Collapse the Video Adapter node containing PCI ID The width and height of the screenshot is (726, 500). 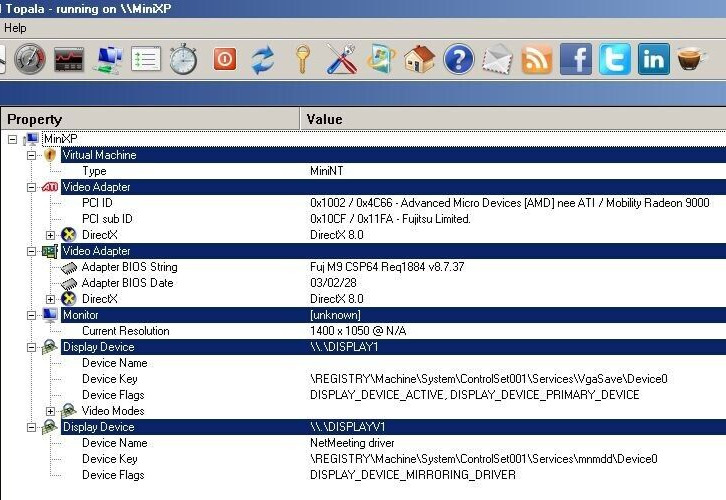click(31, 188)
